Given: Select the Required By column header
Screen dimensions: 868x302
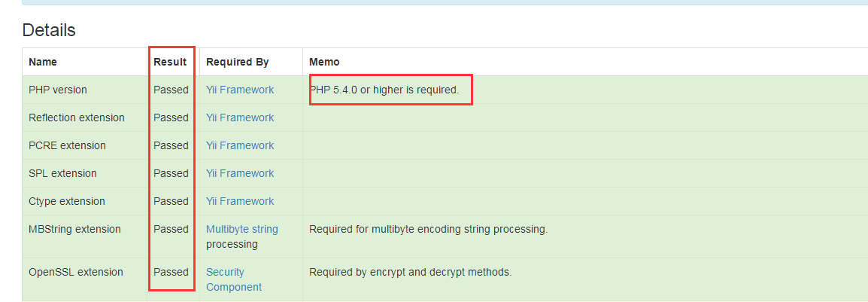Looking at the screenshot, I should click(237, 62).
